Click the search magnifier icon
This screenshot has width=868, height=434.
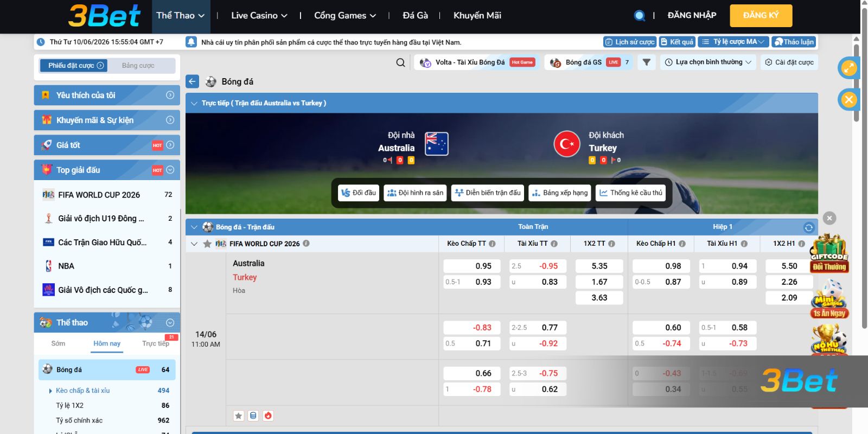pos(400,62)
